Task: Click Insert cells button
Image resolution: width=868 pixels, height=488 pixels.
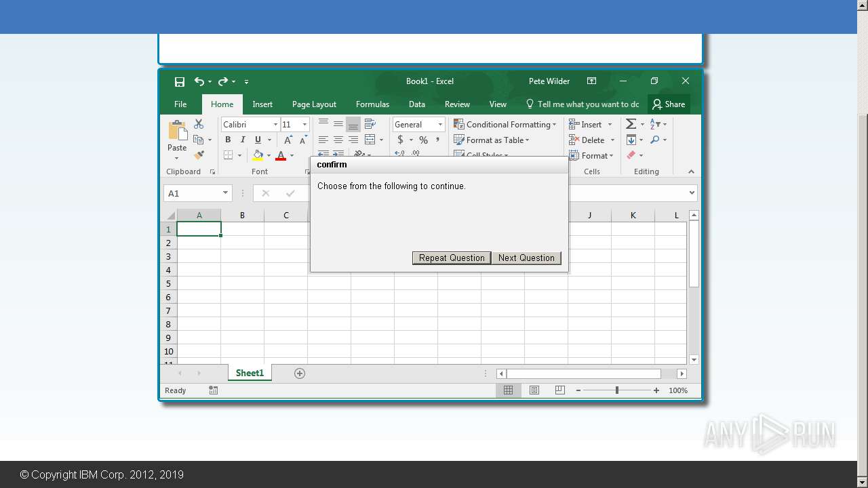Action: tap(587, 125)
